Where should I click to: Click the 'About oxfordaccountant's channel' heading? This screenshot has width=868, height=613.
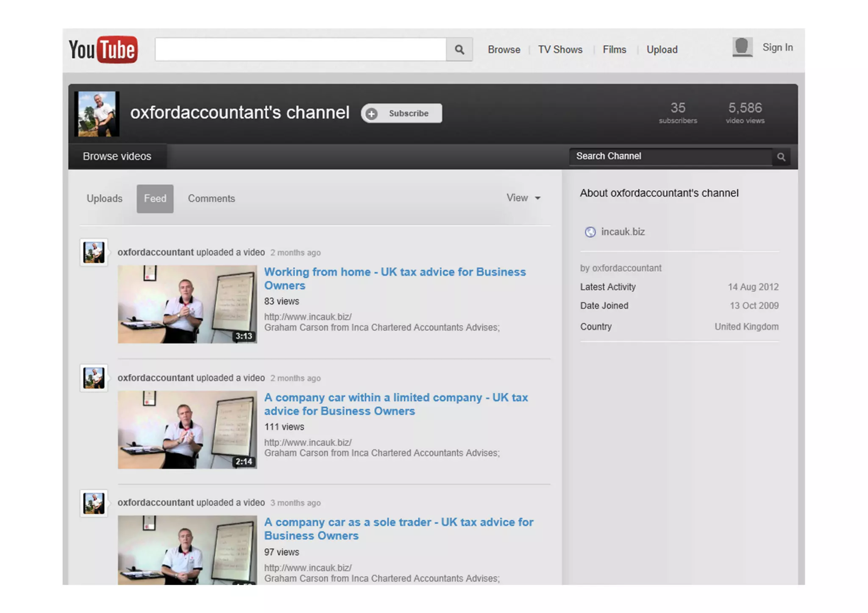(659, 193)
